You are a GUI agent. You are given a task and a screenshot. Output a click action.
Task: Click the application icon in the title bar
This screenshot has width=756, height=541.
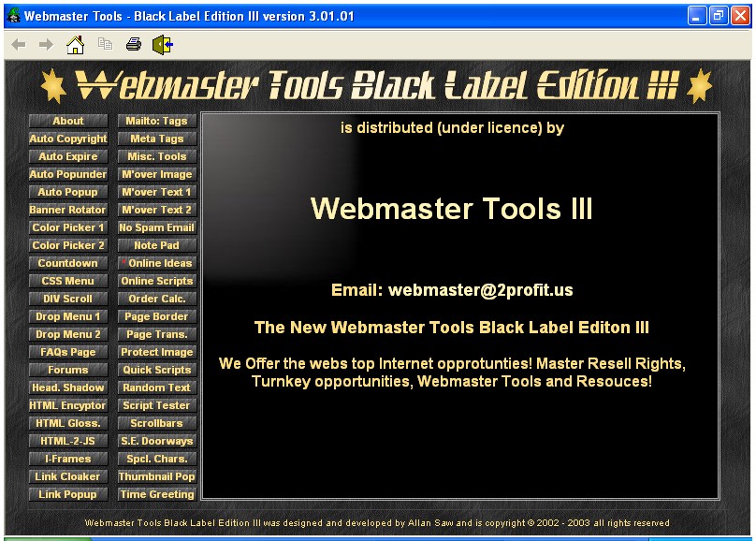[x=13, y=16]
